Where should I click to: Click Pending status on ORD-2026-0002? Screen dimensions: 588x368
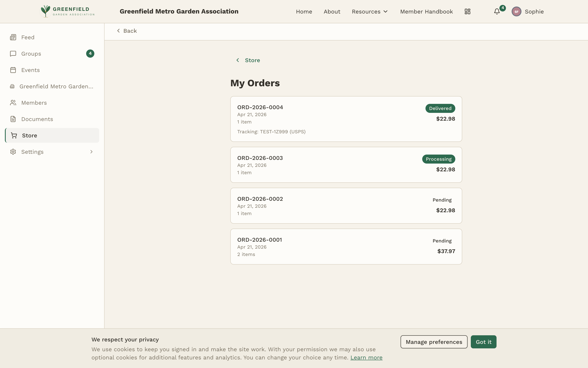(x=442, y=200)
